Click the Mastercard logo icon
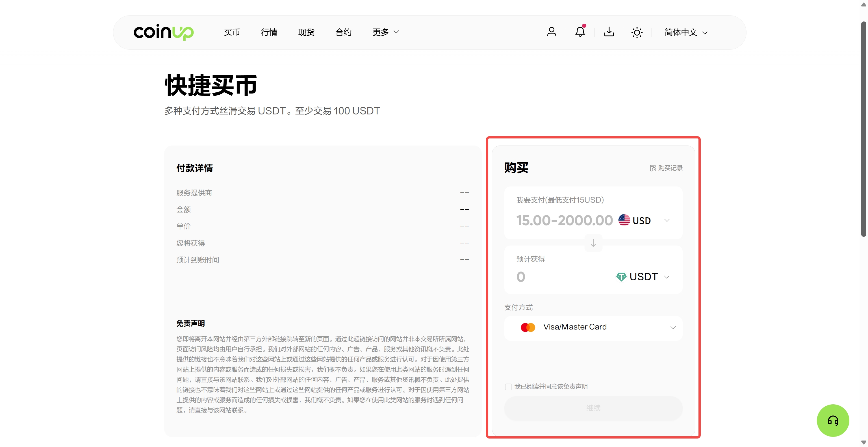868x447 pixels. [528, 327]
